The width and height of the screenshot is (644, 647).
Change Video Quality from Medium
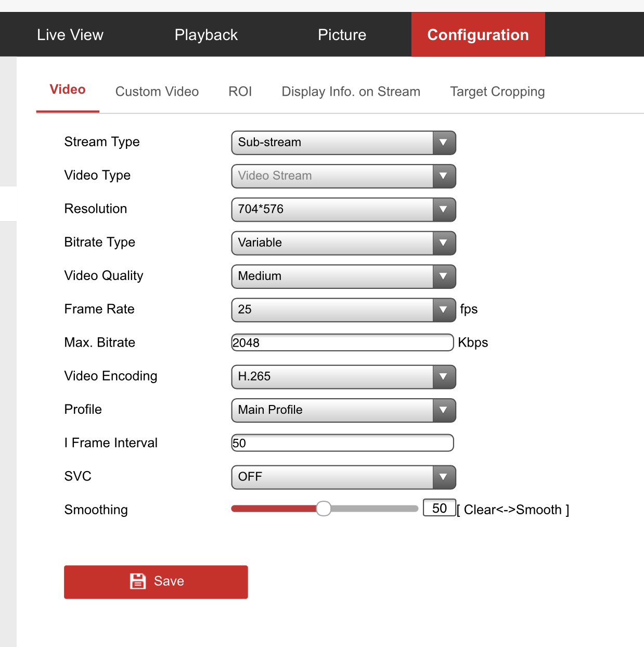coord(343,276)
